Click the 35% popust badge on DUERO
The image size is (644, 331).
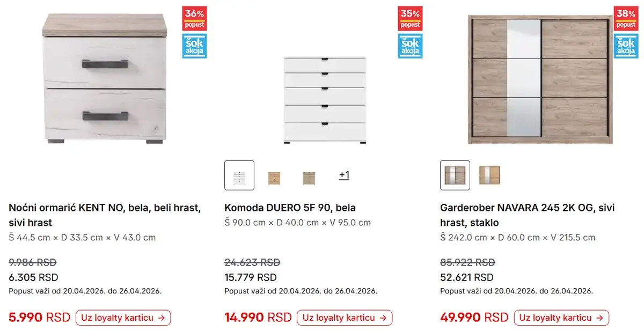tap(410, 17)
